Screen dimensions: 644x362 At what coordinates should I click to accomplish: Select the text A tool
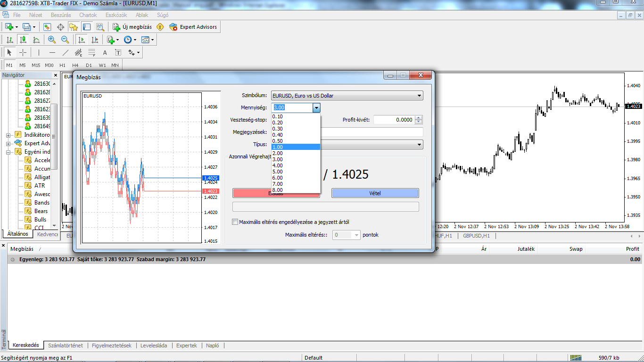pyautogui.click(x=105, y=52)
